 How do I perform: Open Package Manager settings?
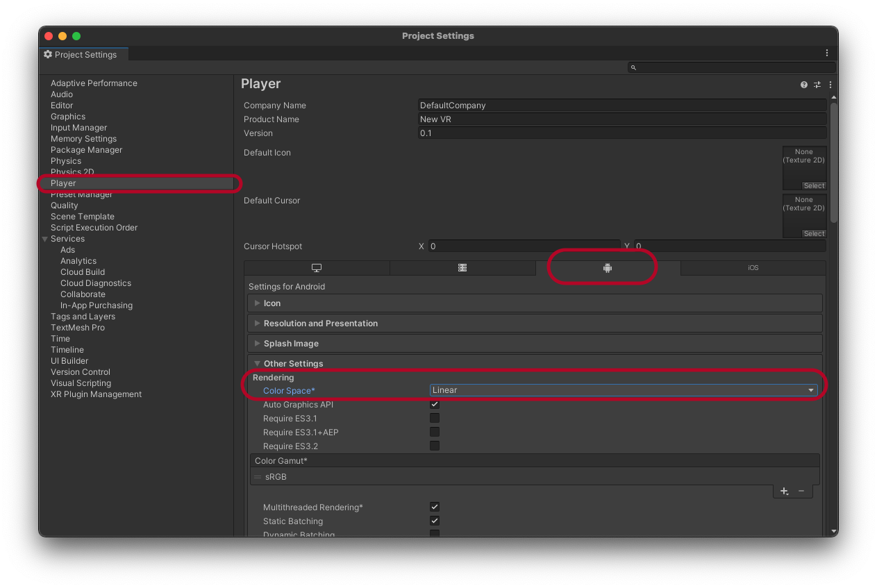(86, 150)
